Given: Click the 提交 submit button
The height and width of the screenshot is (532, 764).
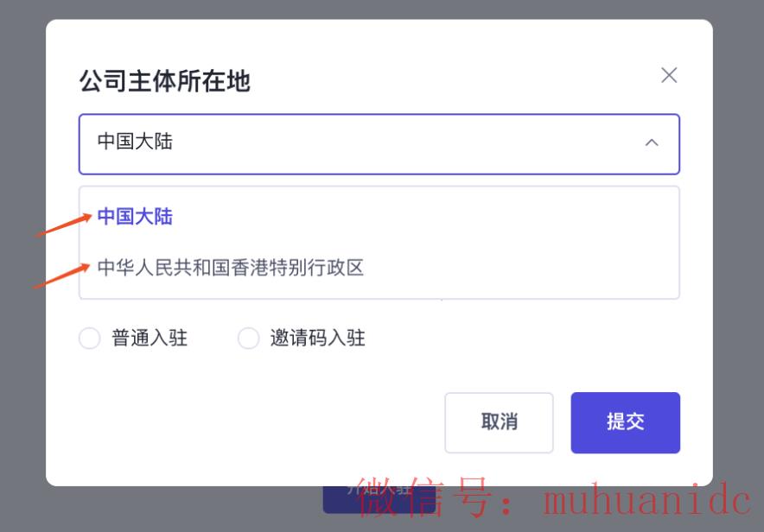Looking at the screenshot, I should tap(625, 422).
